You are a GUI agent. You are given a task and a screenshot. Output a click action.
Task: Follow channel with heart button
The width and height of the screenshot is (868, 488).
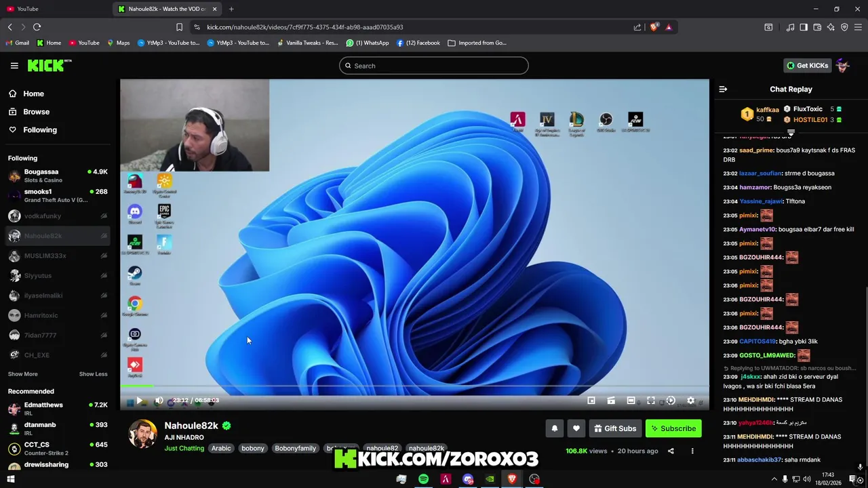pos(576,428)
